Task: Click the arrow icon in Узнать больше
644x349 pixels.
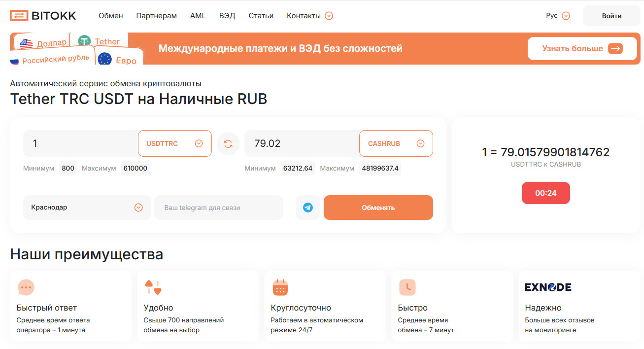Action: (615, 48)
